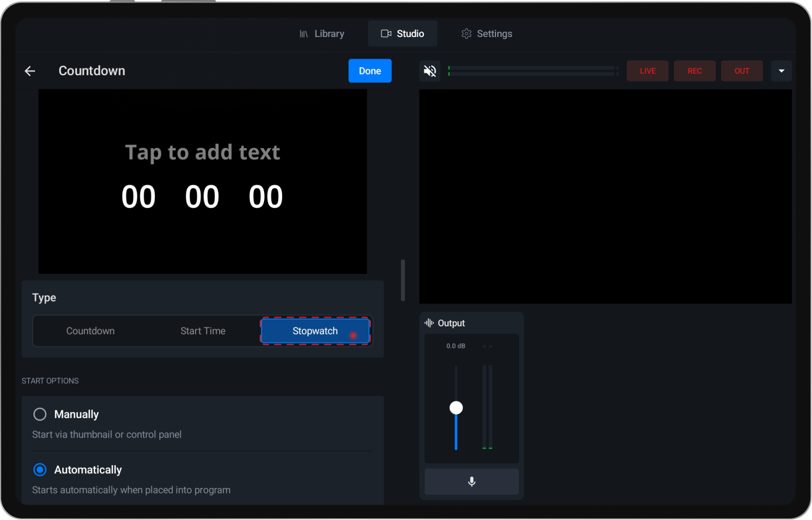Viewport: 812px width, 520px height.
Task: Click the back arrow to exit Countdown editor
Action: pos(30,70)
